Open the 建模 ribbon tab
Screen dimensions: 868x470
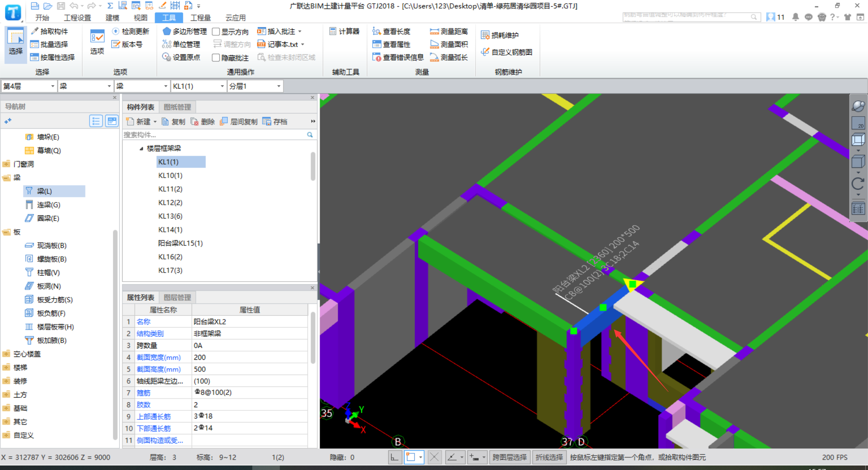112,18
